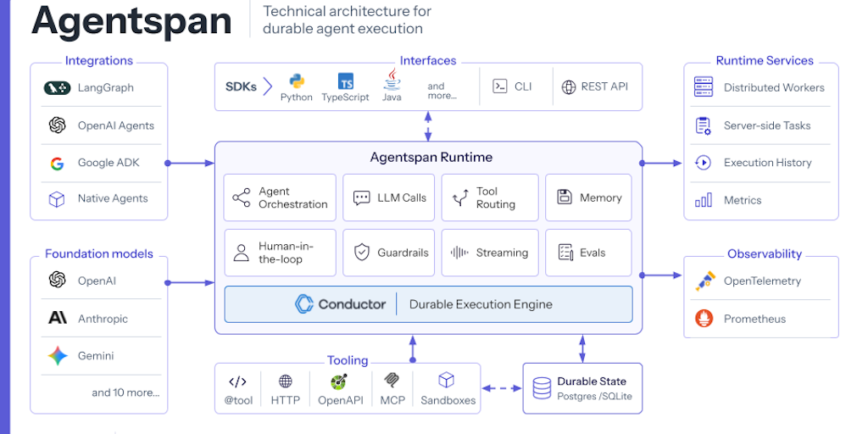Screen dimensions: 868x434
Task: Click the 'Distributed Workers' label
Action: click(x=774, y=87)
